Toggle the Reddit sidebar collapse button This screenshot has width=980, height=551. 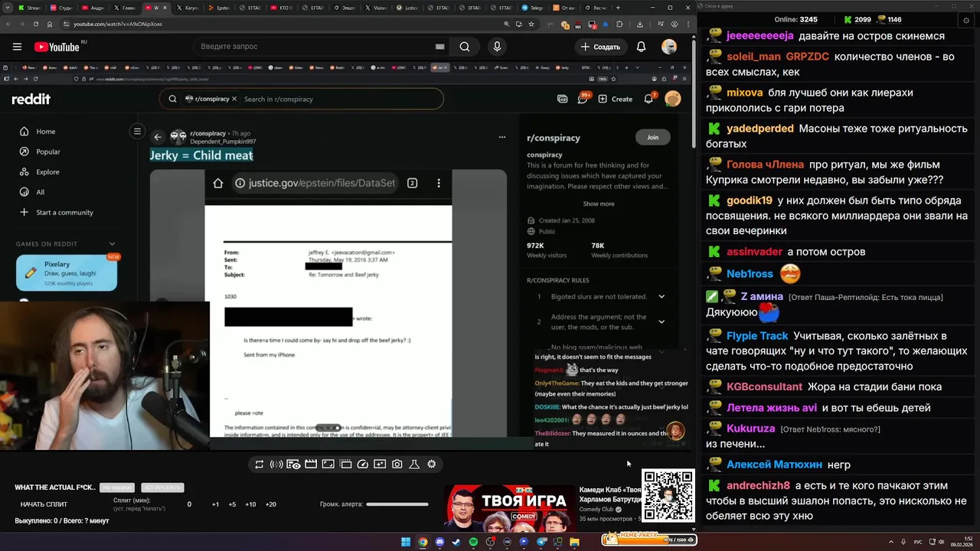tap(137, 131)
